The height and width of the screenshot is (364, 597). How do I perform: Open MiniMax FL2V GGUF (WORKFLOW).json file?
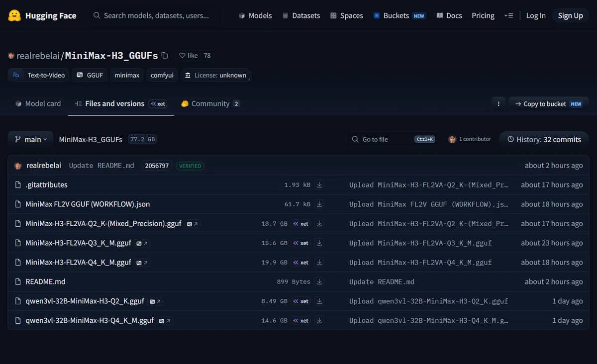pos(88,204)
